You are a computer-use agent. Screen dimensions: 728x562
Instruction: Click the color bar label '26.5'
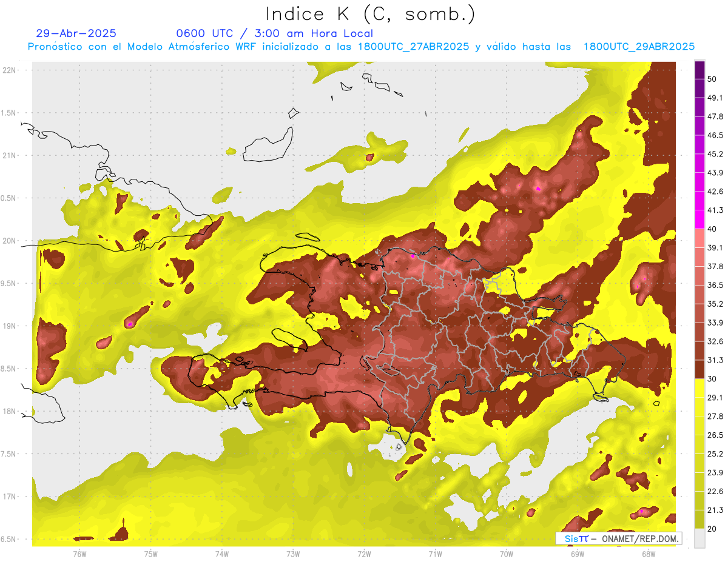[715, 435]
